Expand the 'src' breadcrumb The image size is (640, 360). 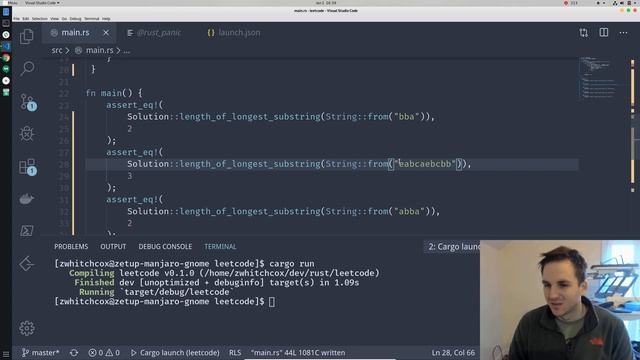coord(57,51)
